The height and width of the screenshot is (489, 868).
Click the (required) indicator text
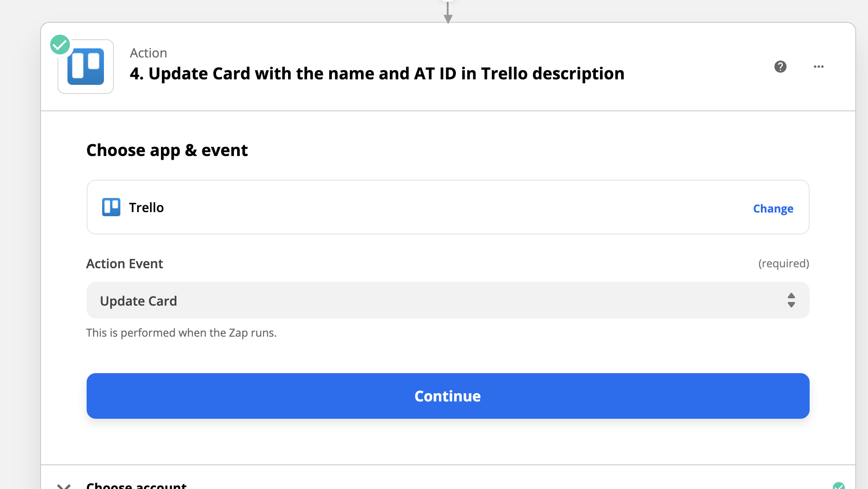[x=784, y=264]
